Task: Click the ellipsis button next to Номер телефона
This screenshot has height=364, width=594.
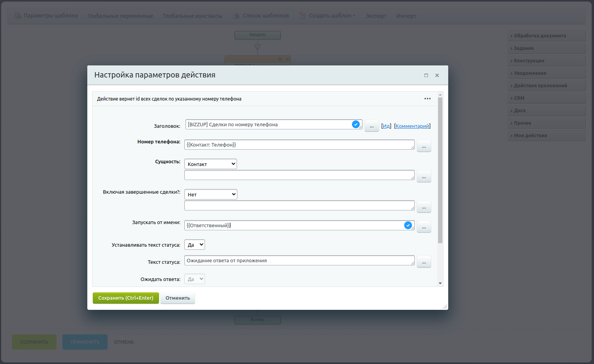Action: tap(424, 146)
